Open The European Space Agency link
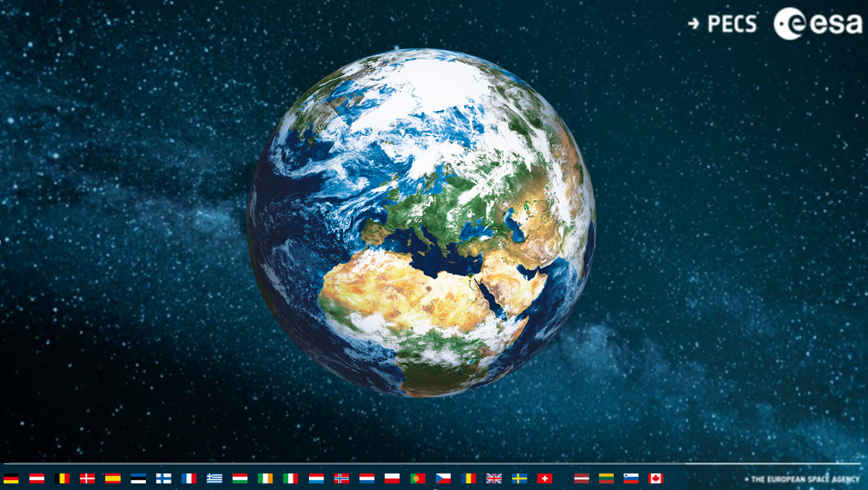Screen dimensions: 868x490 (x=802, y=479)
